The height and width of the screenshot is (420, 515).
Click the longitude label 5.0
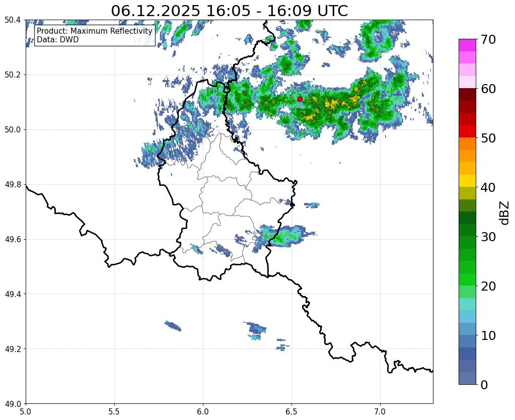[x=26, y=411]
